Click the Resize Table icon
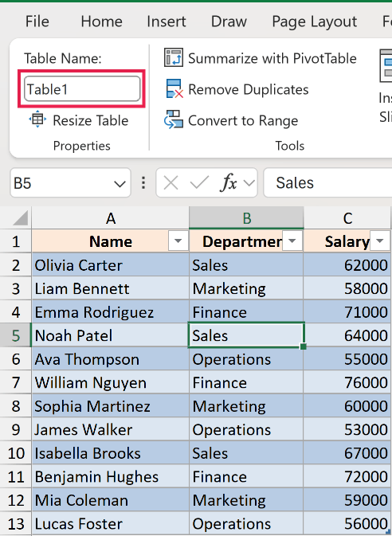The image size is (392, 536). [x=37, y=119]
